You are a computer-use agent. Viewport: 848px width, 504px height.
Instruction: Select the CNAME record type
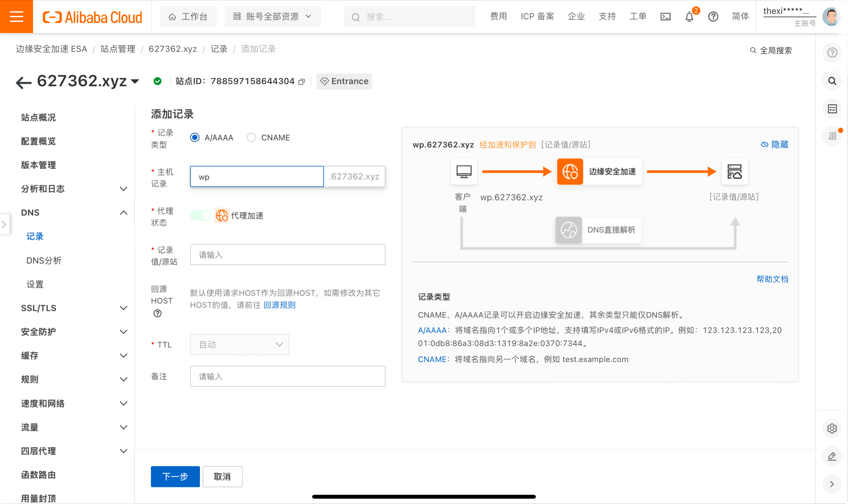coord(251,137)
